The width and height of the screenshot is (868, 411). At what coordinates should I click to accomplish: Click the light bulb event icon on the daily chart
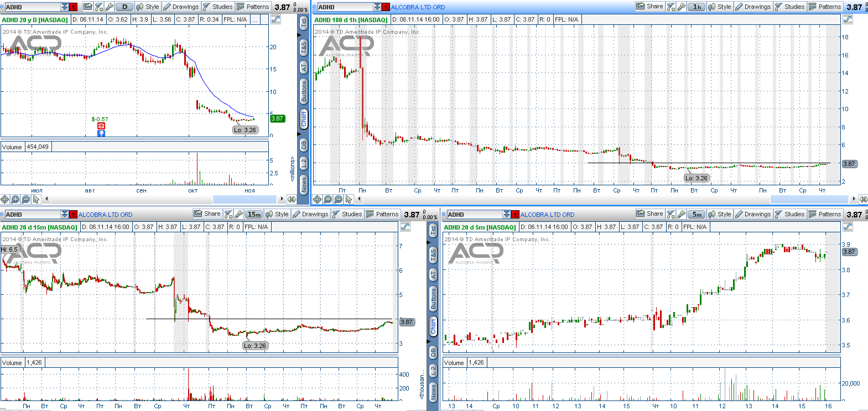(101, 133)
